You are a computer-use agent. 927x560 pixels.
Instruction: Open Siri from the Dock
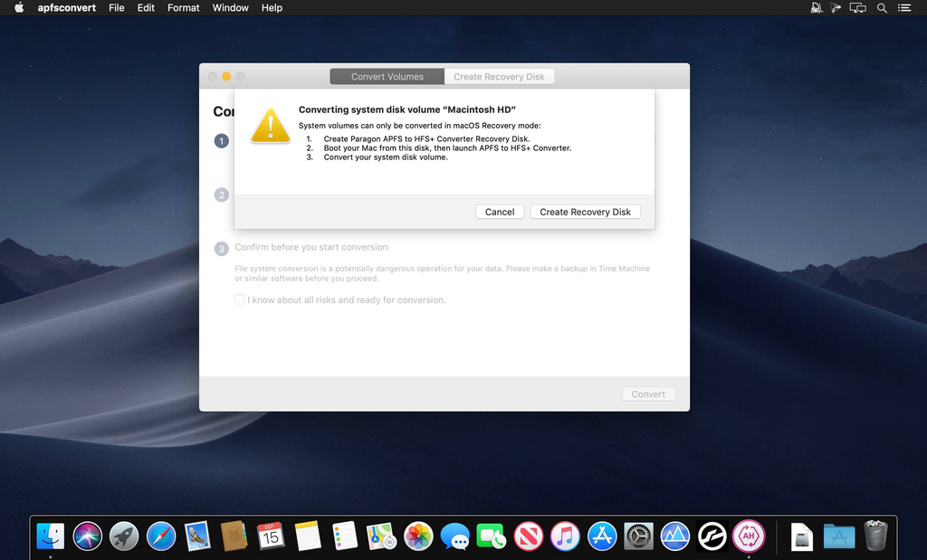pyautogui.click(x=88, y=536)
